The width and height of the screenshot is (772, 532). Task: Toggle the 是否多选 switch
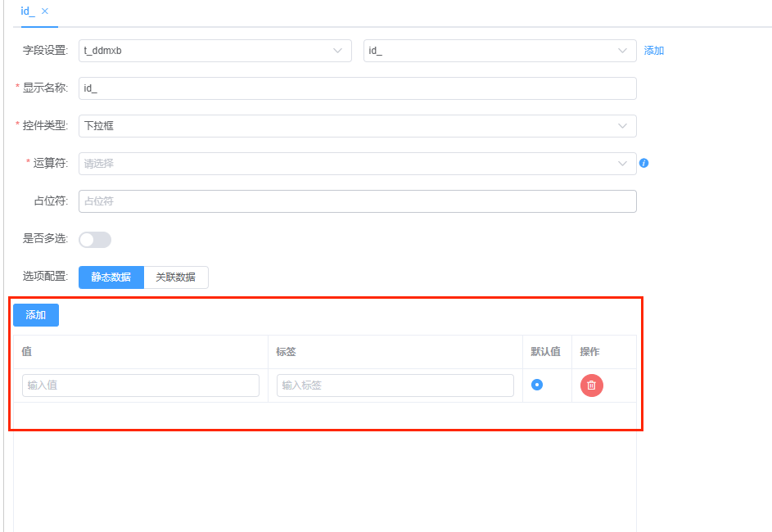(x=95, y=240)
